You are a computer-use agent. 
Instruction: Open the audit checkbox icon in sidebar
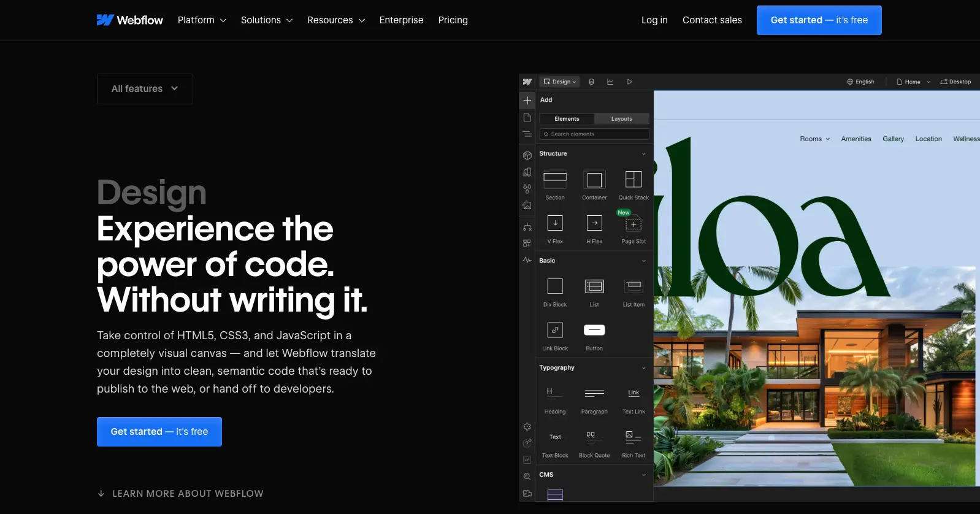click(527, 459)
